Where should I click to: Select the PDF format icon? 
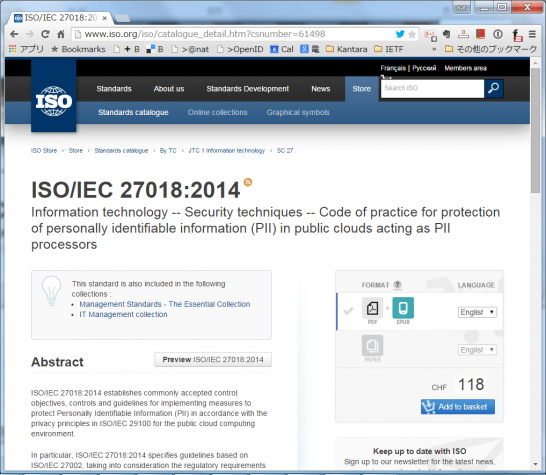click(372, 308)
